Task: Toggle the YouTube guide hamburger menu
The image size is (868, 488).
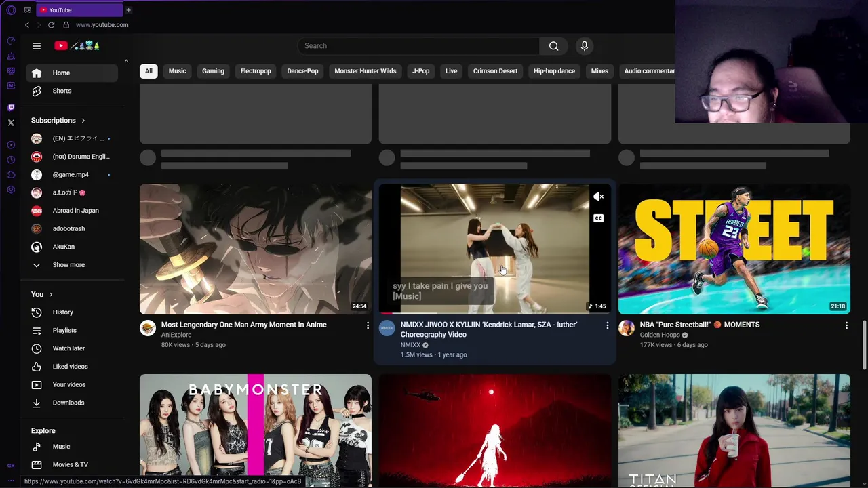Action: (37, 46)
